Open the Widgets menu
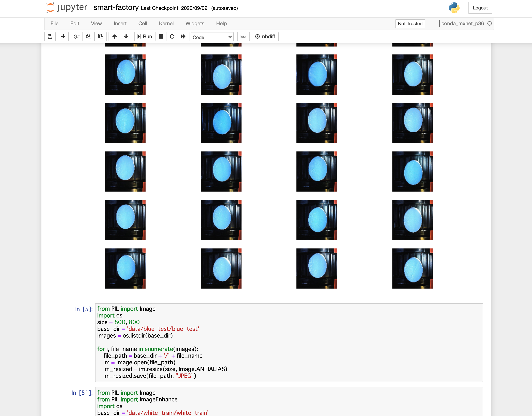The width and height of the screenshot is (532, 416). tap(195, 23)
